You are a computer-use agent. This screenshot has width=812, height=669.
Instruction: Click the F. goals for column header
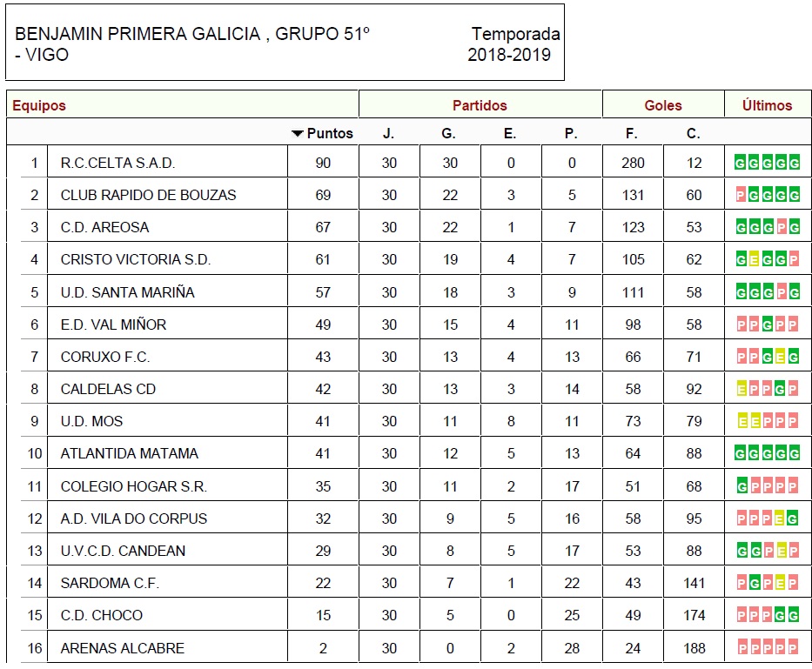coord(631,134)
